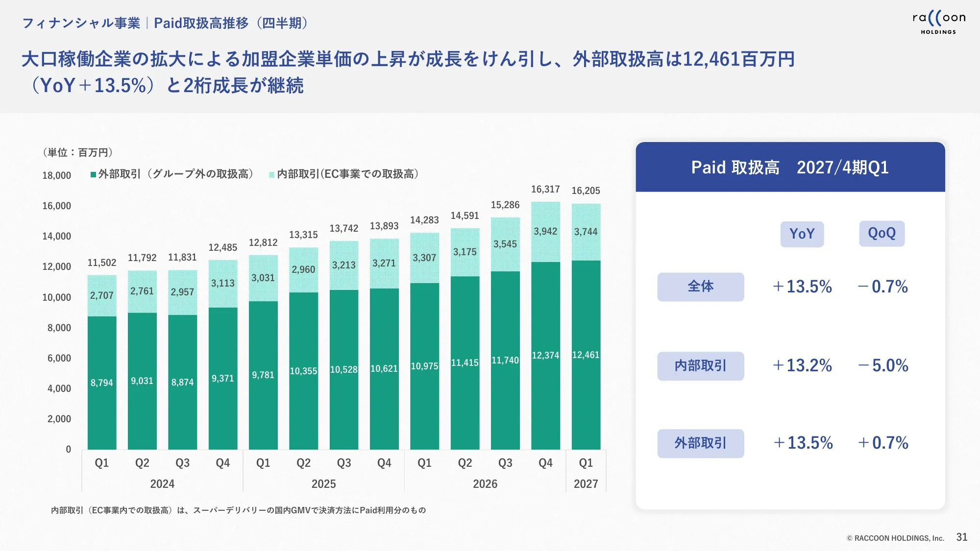The image size is (980, 551).
Task: Click the 全体 YoY value +13.5%
Action: pyautogui.click(x=803, y=287)
